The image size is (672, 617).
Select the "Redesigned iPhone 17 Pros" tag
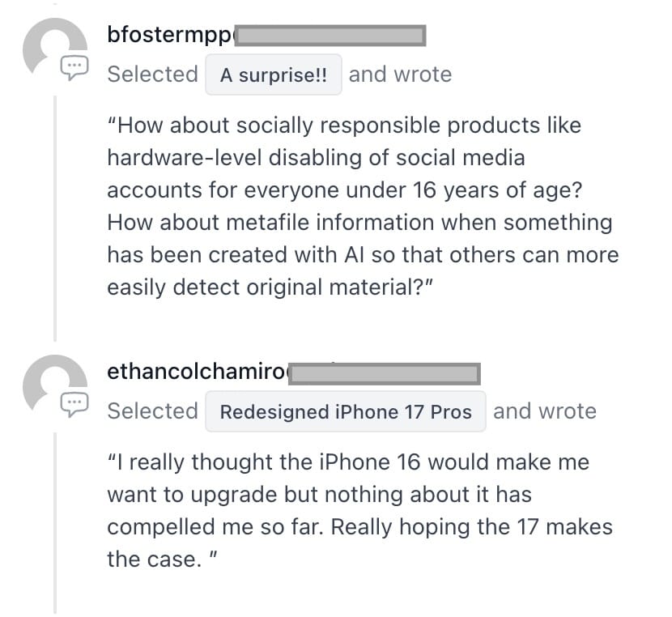click(346, 411)
